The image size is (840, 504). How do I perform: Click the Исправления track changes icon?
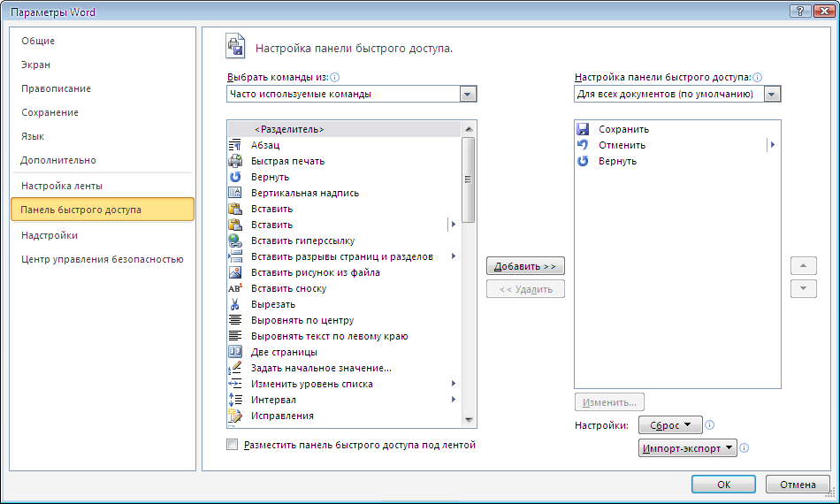pos(234,416)
